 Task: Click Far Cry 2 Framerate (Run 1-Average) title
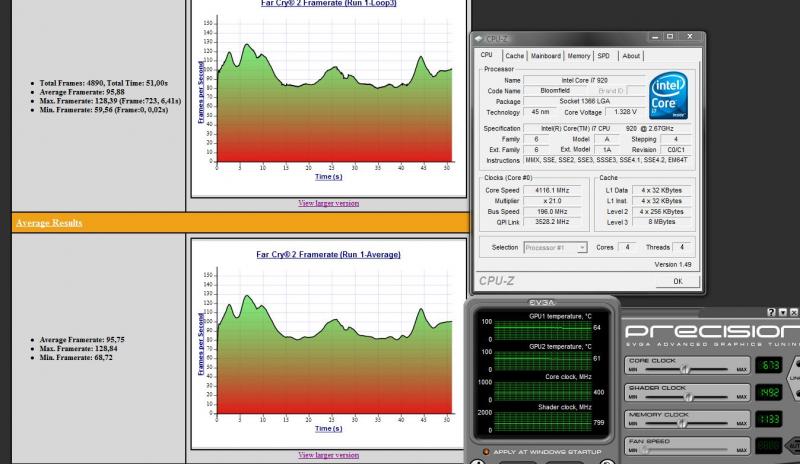click(328, 254)
